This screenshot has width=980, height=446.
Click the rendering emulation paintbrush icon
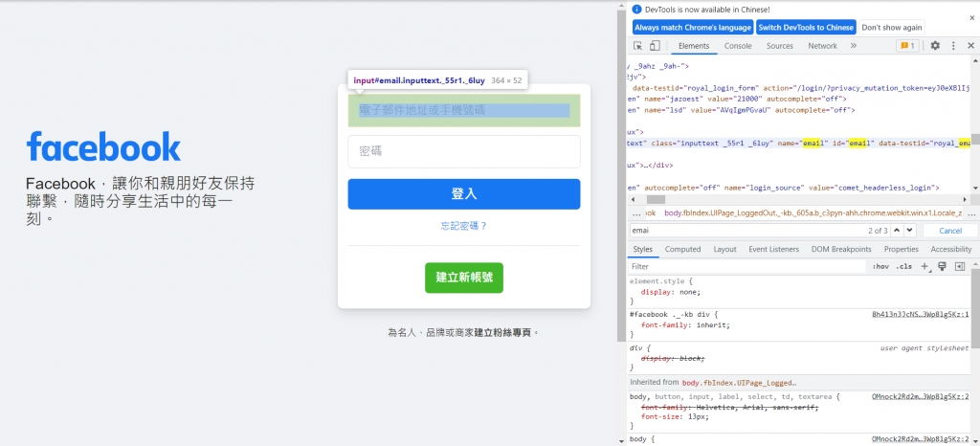point(943,267)
